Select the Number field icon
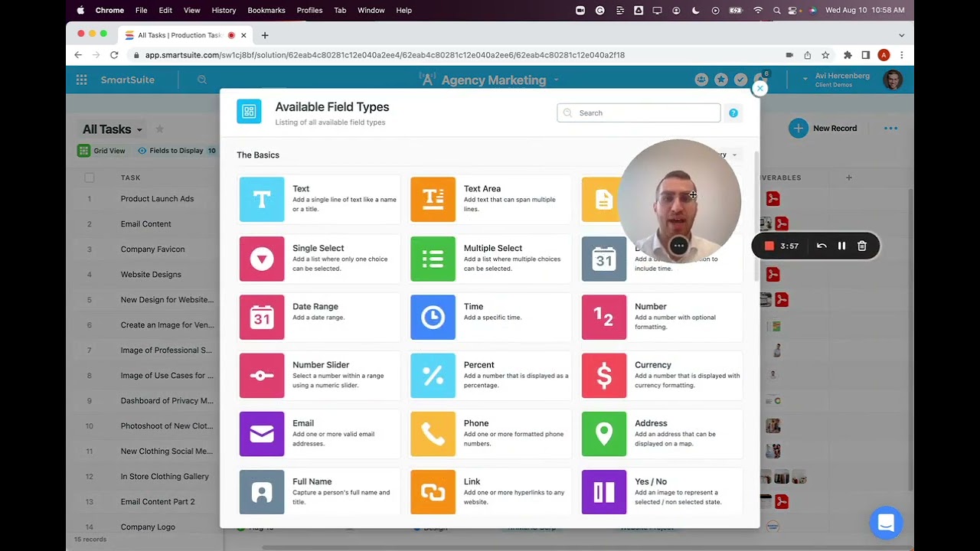This screenshot has height=551, width=980. 604,317
